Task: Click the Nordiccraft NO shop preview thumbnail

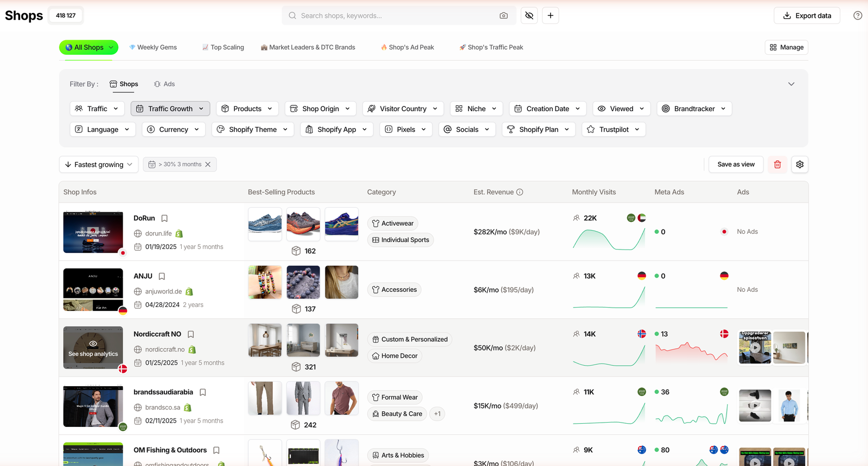Action: click(93, 348)
